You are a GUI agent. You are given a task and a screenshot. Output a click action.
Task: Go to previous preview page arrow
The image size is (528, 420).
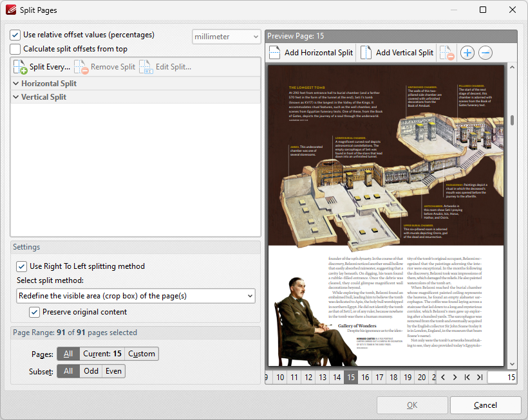[443, 378]
